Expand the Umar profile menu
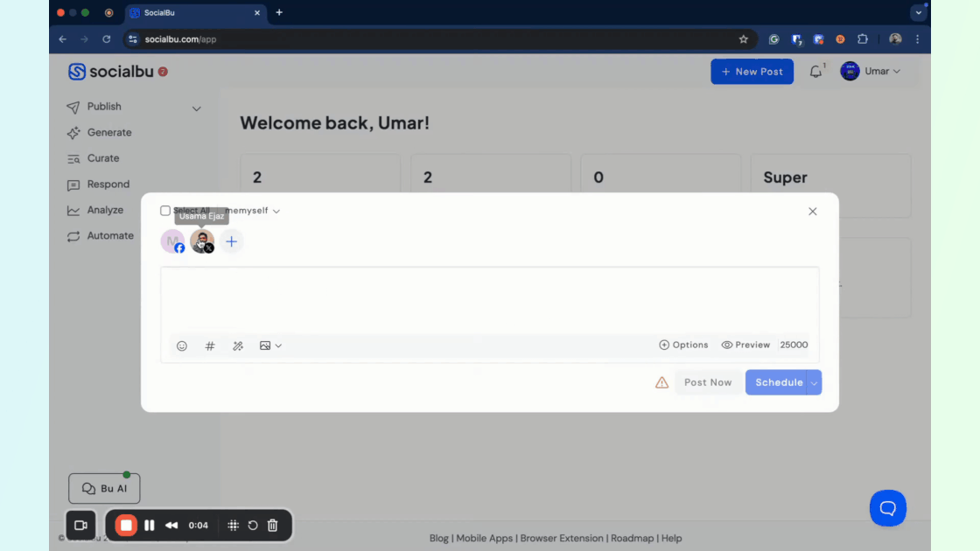The width and height of the screenshot is (980, 551). pos(871,72)
